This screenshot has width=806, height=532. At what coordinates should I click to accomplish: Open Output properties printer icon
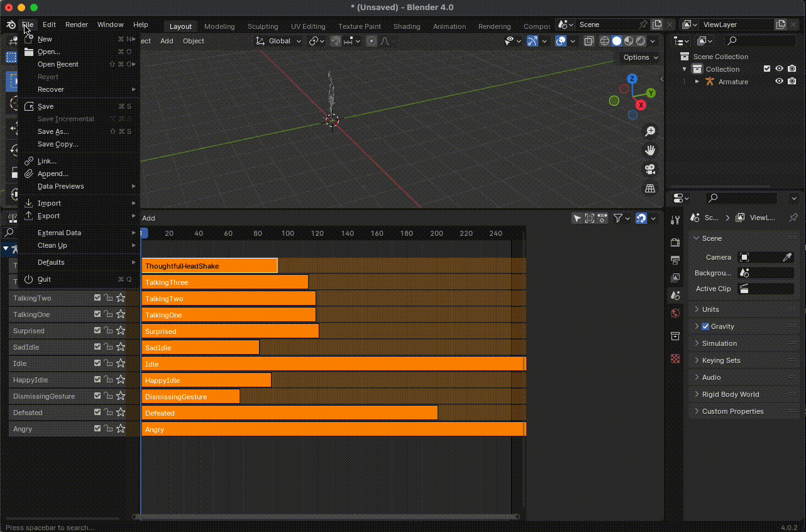675,260
